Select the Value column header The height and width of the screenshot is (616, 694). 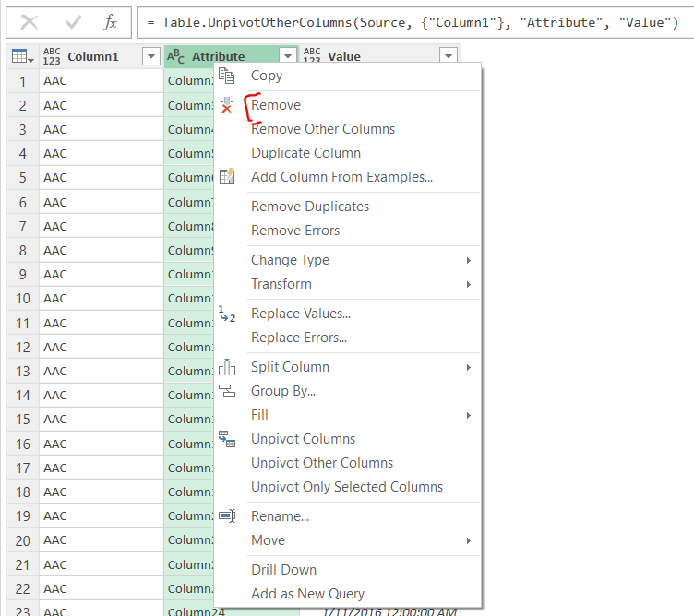[x=379, y=56]
